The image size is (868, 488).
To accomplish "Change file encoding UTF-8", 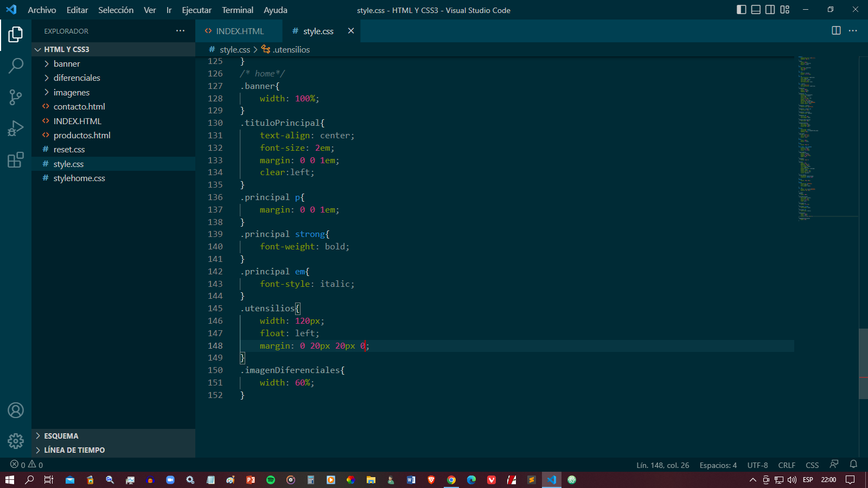I will coord(757,465).
